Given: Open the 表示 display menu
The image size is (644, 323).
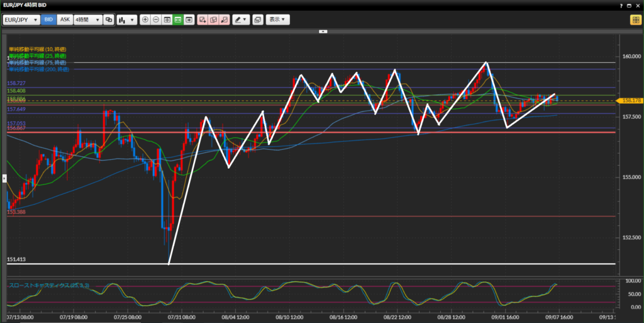Looking at the screenshot, I should (x=277, y=20).
